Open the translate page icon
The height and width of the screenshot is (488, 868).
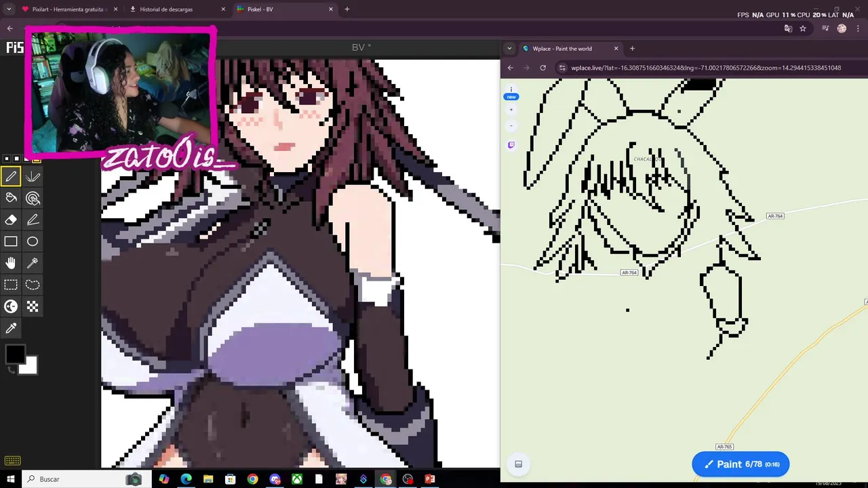coord(788,28)
